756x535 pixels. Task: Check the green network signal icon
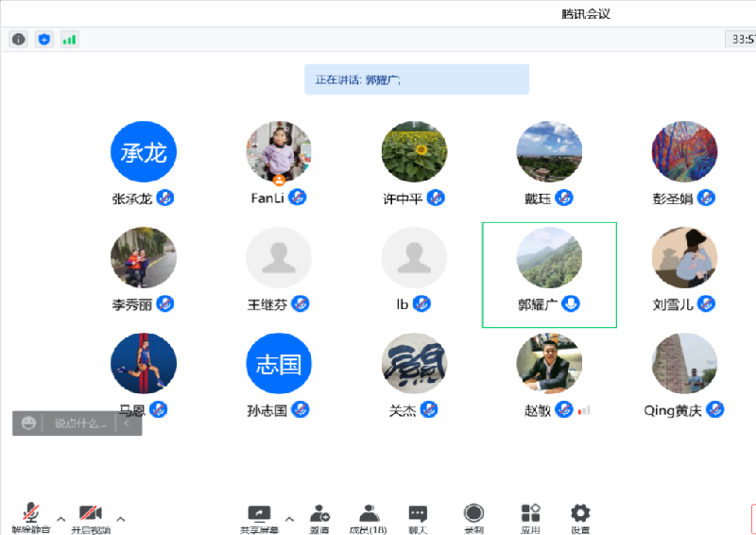(x=69, y=39)
